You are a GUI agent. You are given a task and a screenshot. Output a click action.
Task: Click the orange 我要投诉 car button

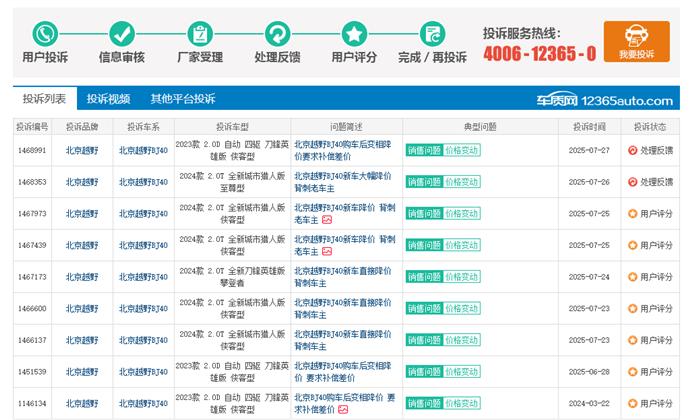tap(635, 41)
